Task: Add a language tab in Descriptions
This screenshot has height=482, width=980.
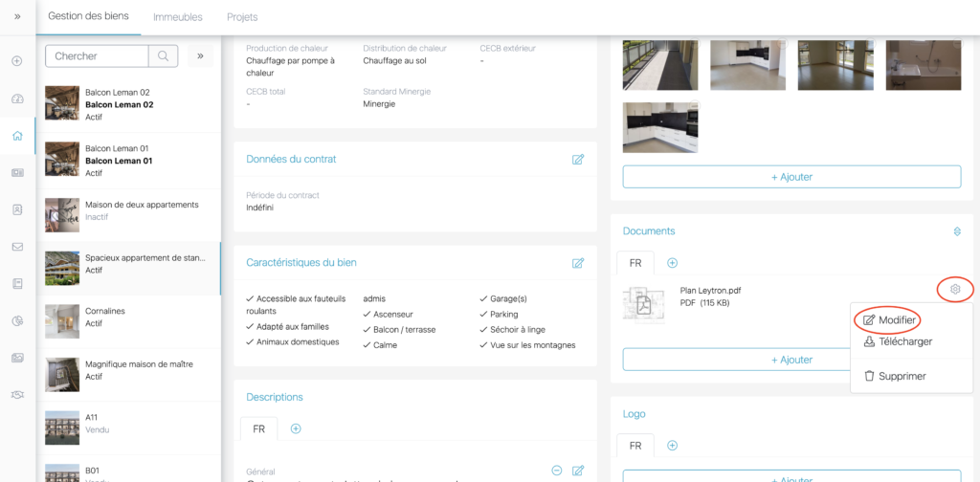Action: (296, 428)
